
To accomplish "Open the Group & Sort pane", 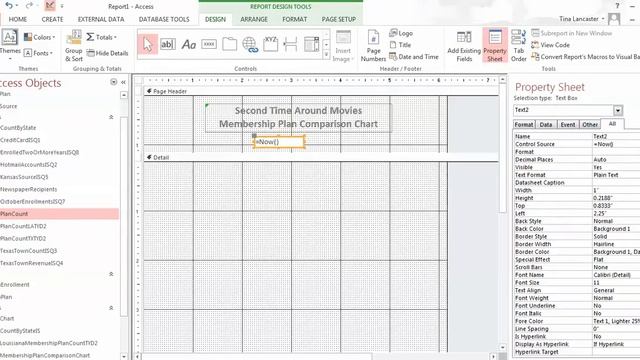I will coord(73,46).
